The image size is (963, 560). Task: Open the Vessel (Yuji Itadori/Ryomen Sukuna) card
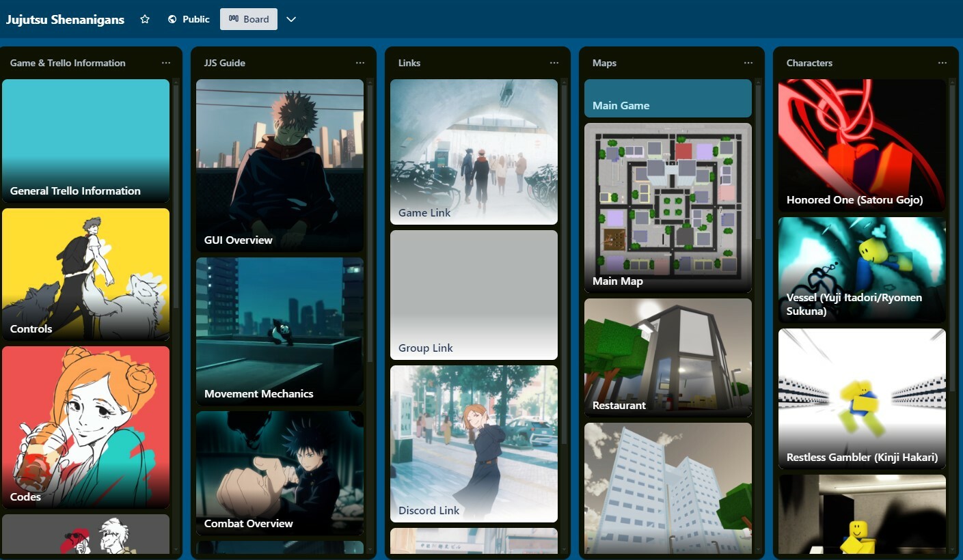(x=862, y=270)
